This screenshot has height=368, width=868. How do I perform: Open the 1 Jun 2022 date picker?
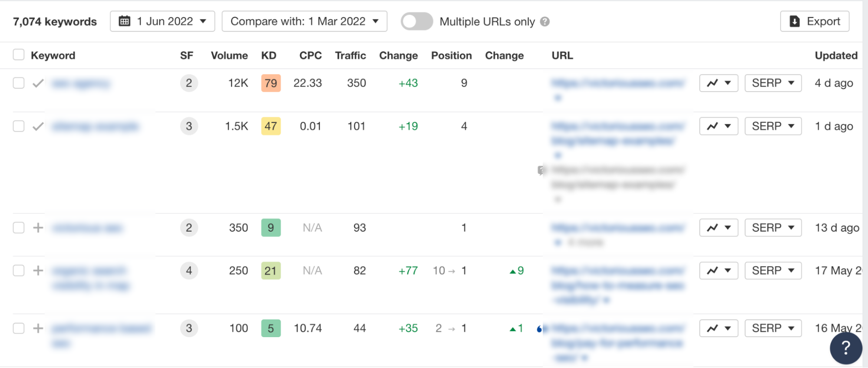click(162, 21)
